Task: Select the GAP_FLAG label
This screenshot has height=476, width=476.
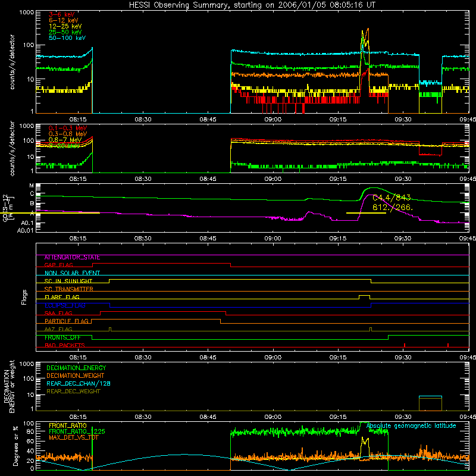Action: (x=59, y=265)
